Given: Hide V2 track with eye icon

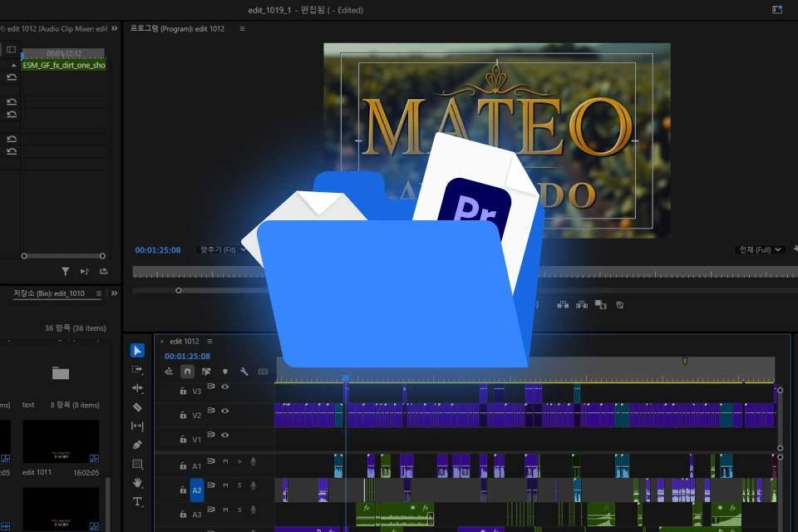Looking at the screenshot, I should tap(225, 411).
